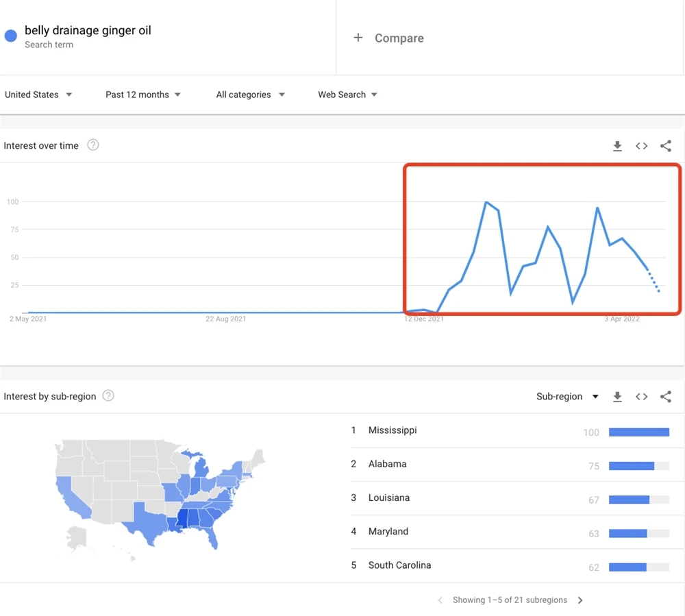Open help for Interest over time
Viewport: 685px width, 616px height.
click(x=93, y=145)
